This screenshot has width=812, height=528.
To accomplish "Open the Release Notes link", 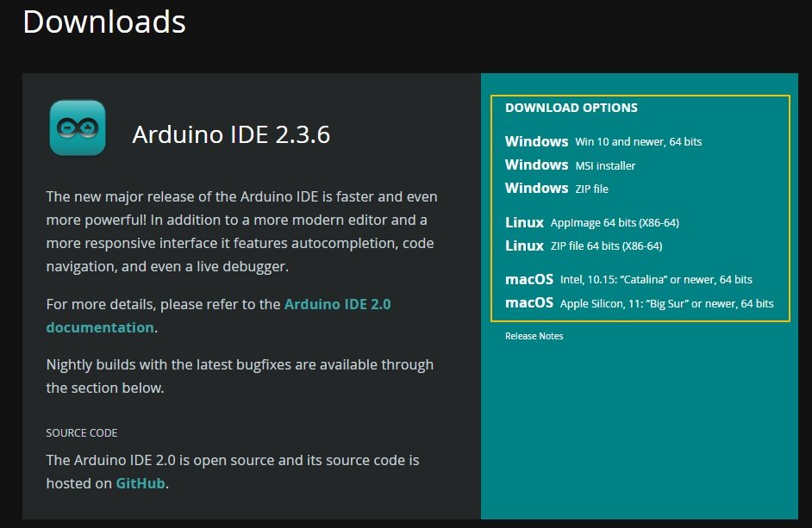I will coord(534,336).
